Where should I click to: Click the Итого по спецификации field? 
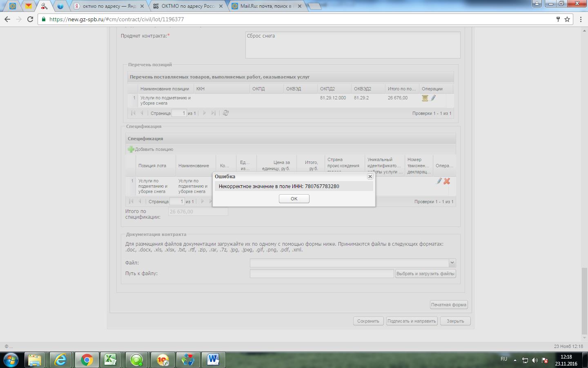click(198, 211)
